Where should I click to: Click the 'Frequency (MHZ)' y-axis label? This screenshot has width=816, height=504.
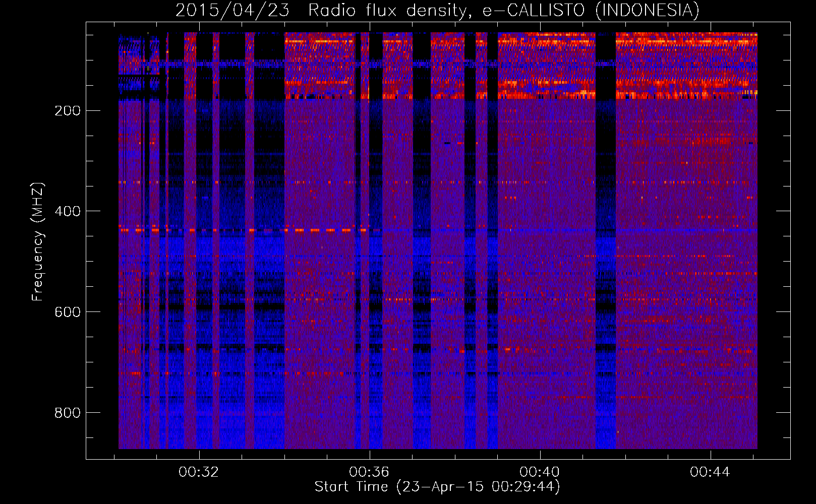coord(37,242)
